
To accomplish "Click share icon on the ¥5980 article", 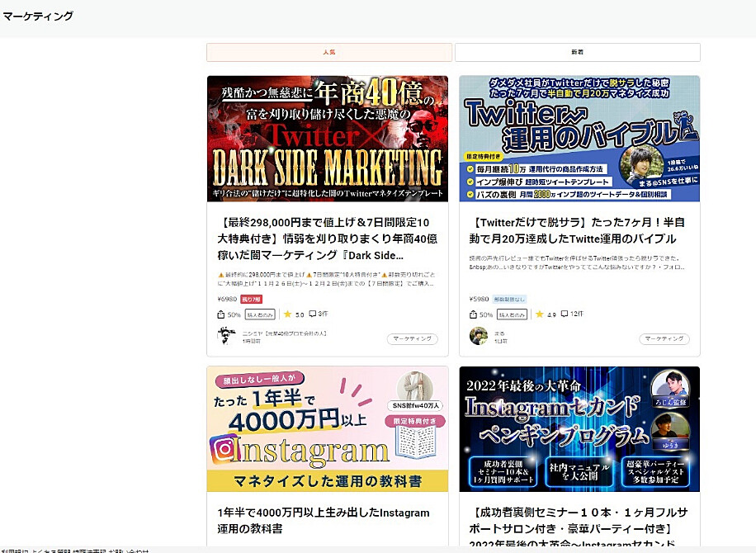I will point(473,314).
